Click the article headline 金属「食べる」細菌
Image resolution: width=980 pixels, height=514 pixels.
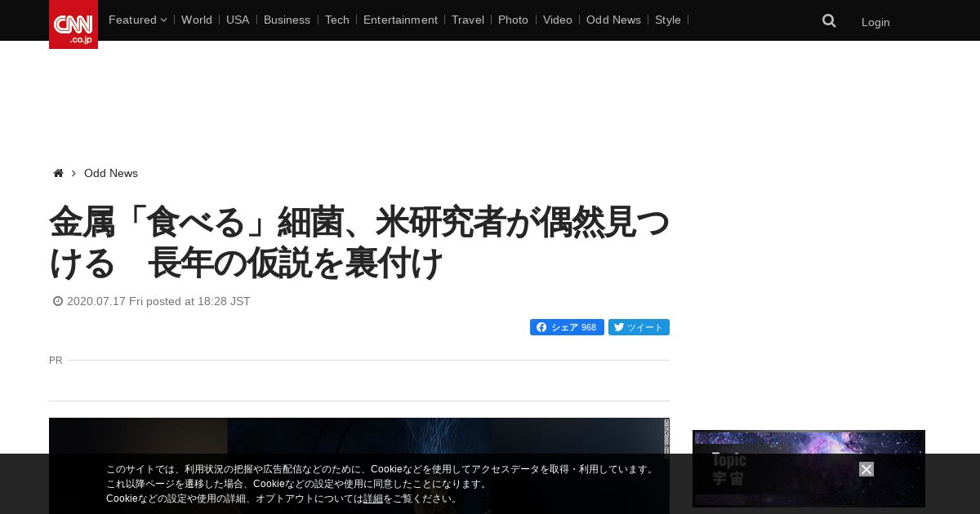(x=359, y=242)
